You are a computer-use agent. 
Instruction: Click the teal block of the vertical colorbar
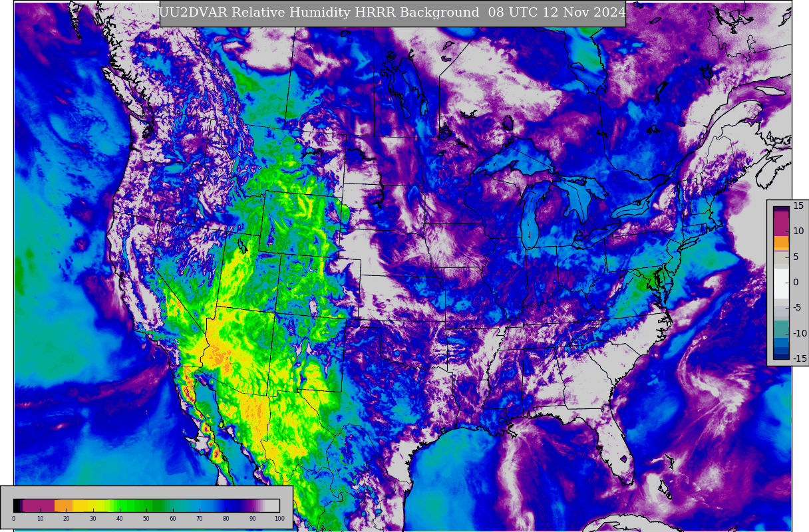coord(781,329)
